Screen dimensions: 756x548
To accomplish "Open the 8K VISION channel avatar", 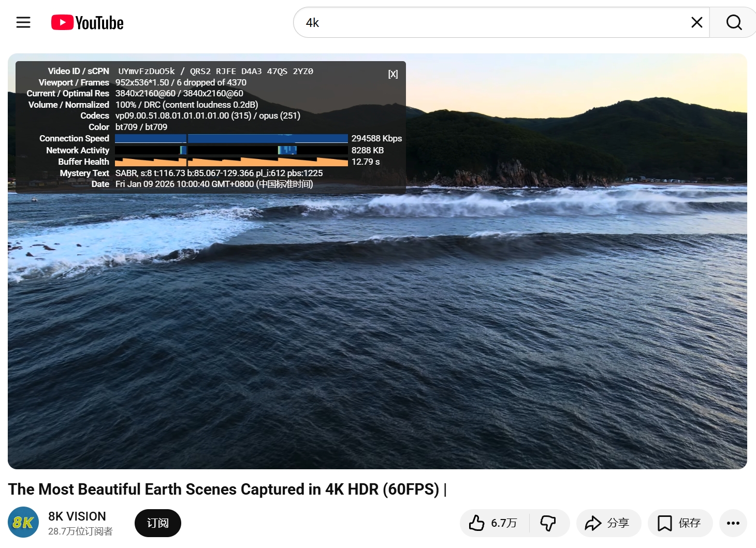I will (x=23, y=522).
